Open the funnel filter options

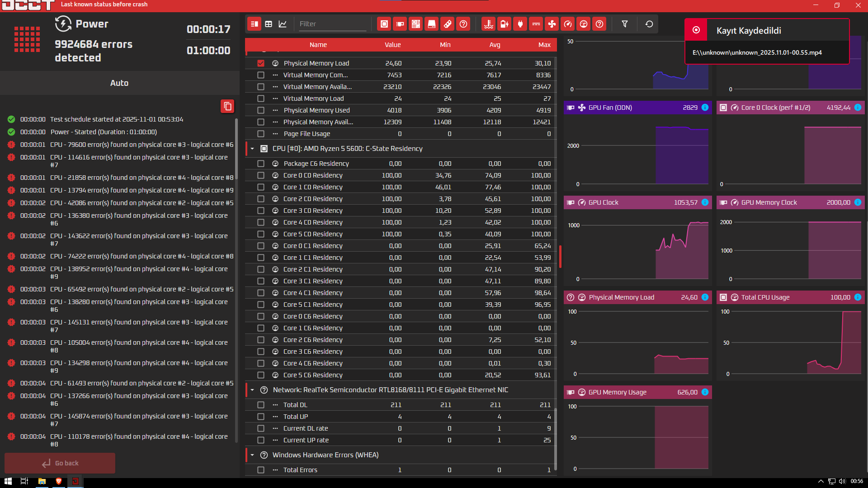[625, 24]
